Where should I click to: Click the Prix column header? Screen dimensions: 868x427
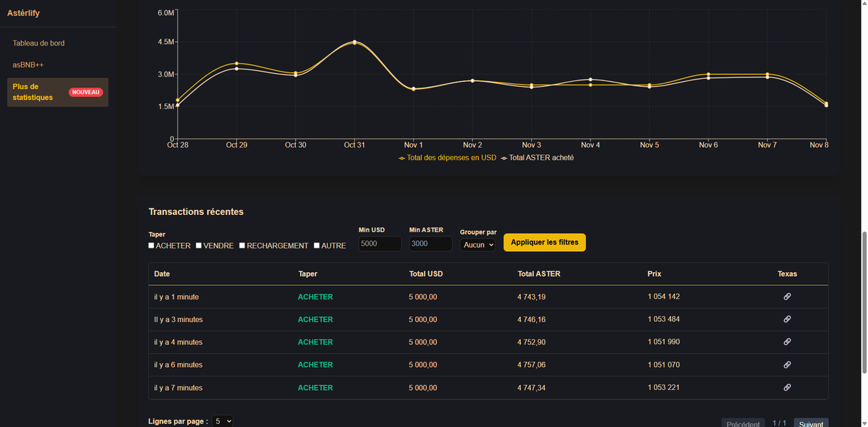[654, 274]
